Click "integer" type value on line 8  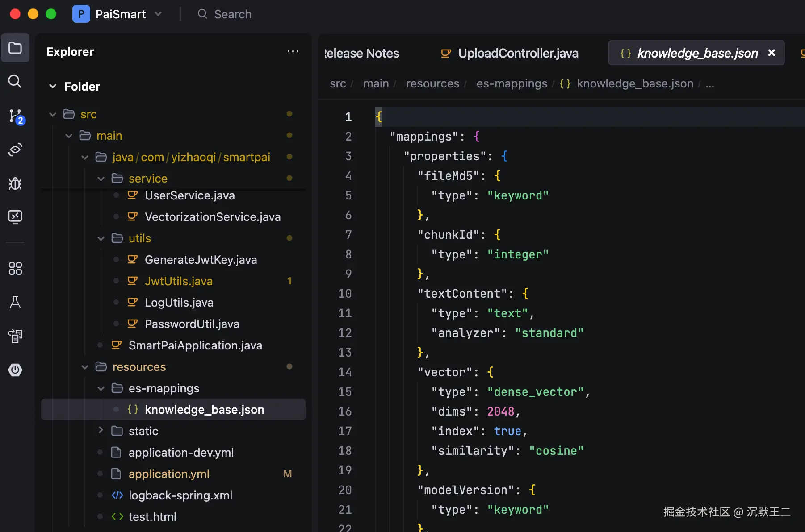click(x=518, y=254)
